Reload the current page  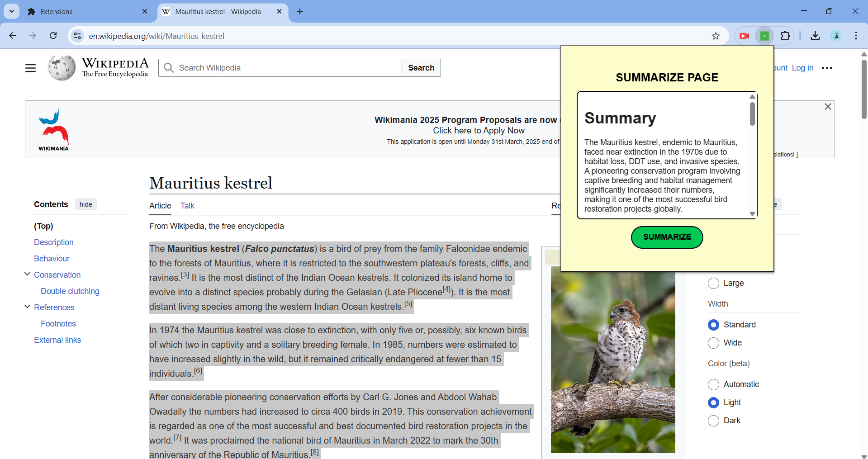pos(53,36)
